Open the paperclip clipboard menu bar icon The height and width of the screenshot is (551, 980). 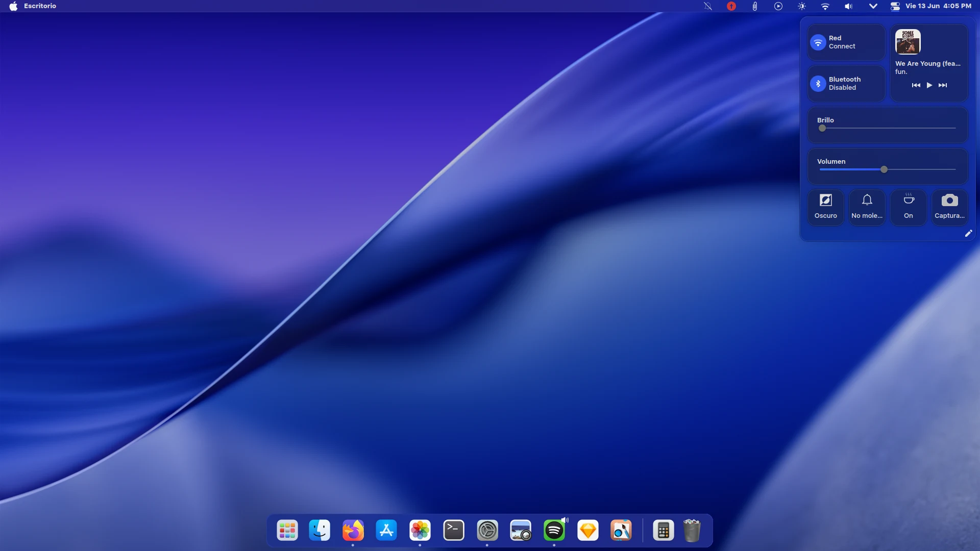pos(755,6)
